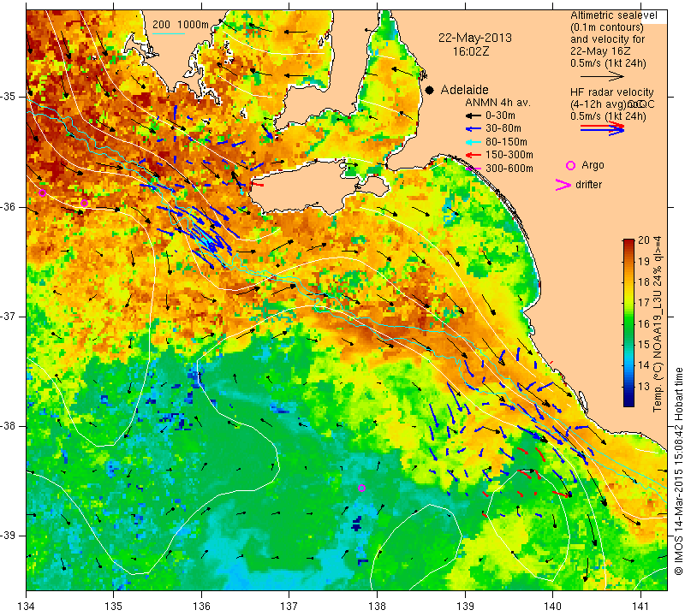The height and width of the screenshot is (616, 685).
Task: Click the vertical '© IMOS 14-Mar-2015' credit text
Action: pyautogui.click(x=678, y=471)
